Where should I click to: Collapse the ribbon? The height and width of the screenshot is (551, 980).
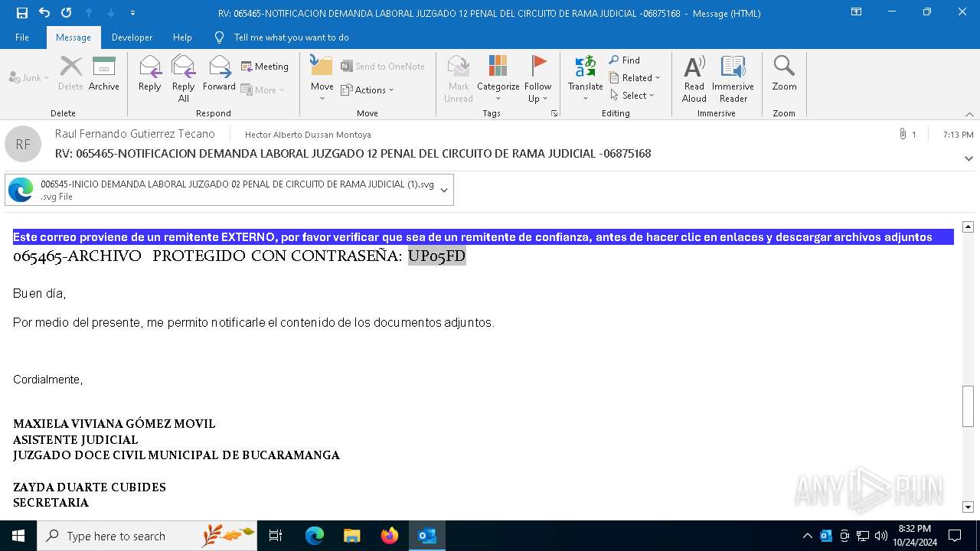[x=969, y=114]
